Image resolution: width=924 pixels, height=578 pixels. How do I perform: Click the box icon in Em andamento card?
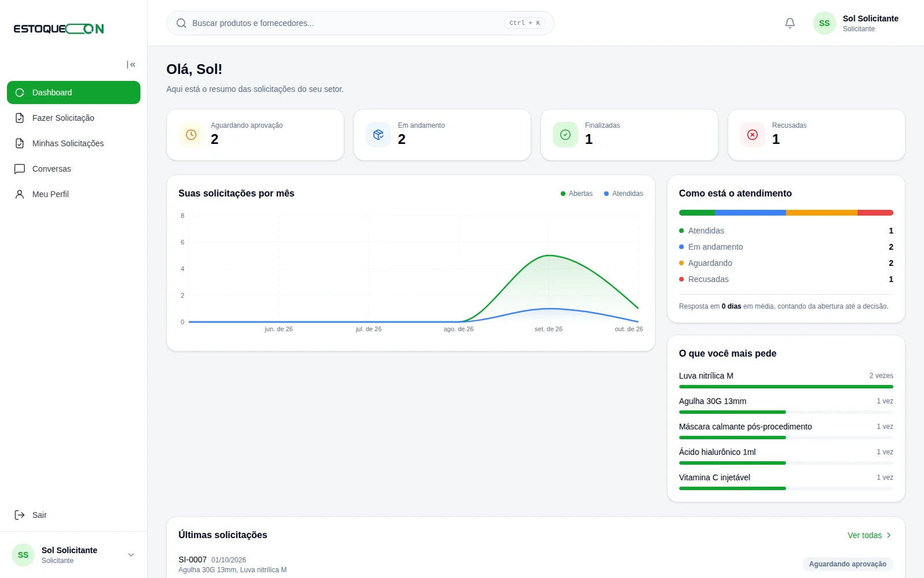tap(378, 135)
